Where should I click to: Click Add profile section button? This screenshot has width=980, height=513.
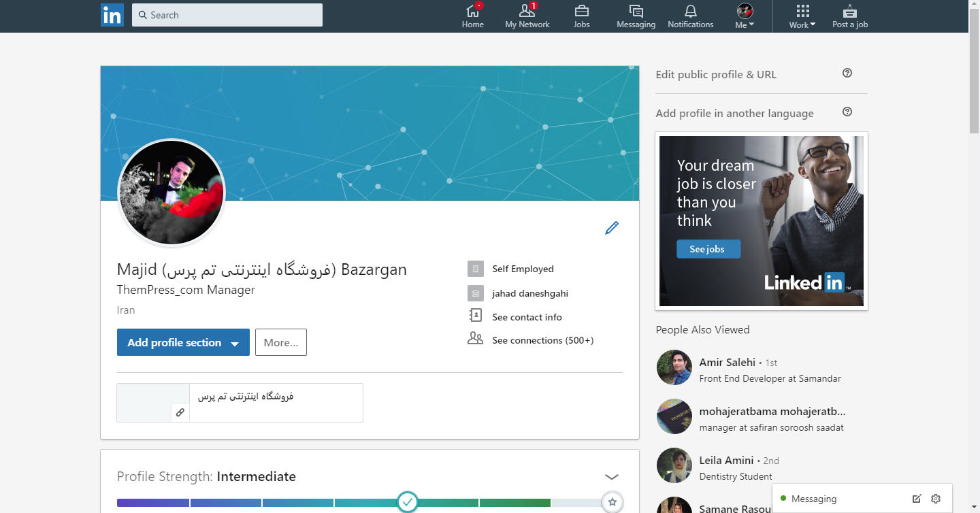[x=183, y=342]
